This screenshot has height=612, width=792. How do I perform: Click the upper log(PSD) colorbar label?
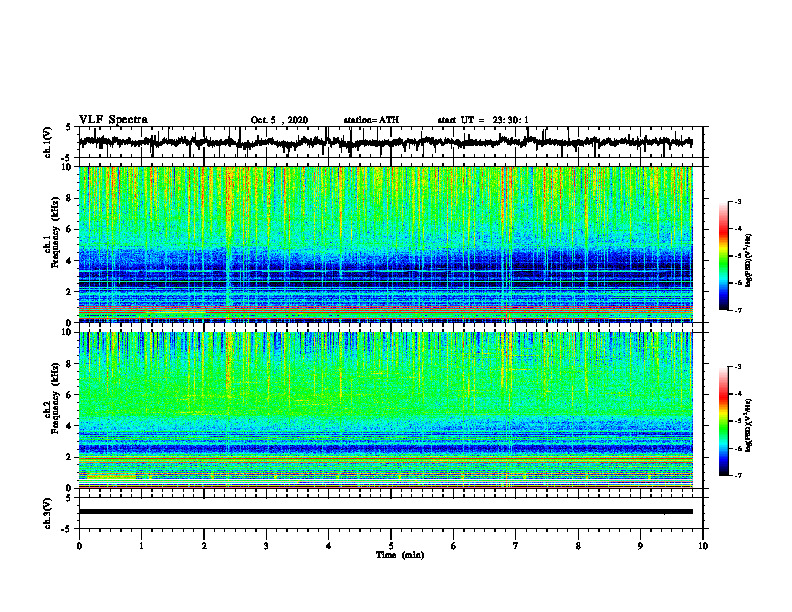pos(749,260)
